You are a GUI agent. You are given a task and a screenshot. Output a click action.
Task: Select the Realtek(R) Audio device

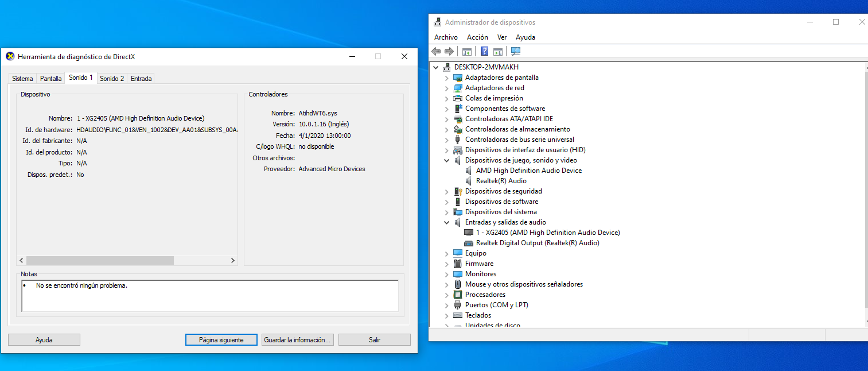click(x=501, y=181)
